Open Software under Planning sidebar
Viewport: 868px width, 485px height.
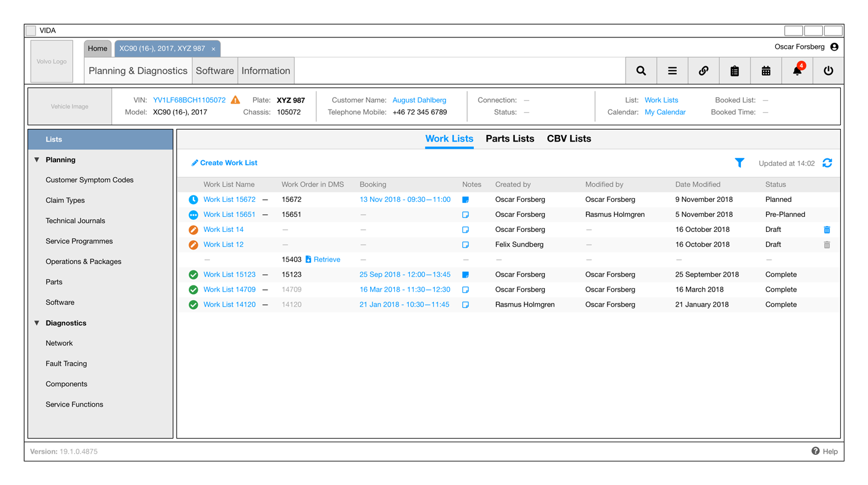(x=60, y=302)
